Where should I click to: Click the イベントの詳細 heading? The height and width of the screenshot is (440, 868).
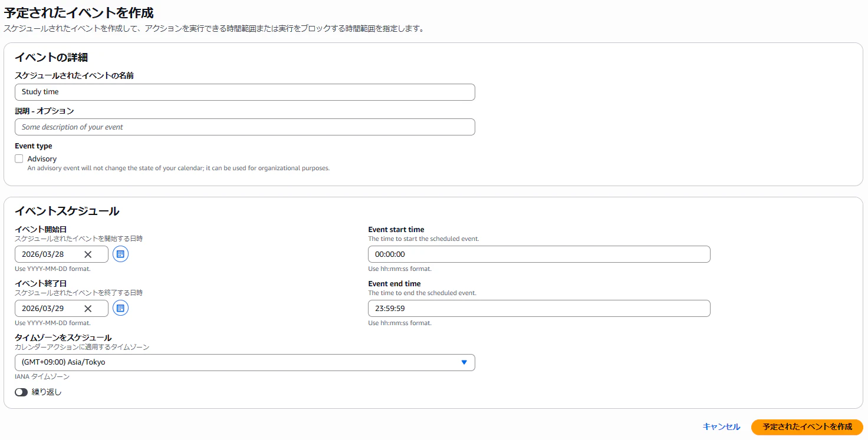point(51,58)
